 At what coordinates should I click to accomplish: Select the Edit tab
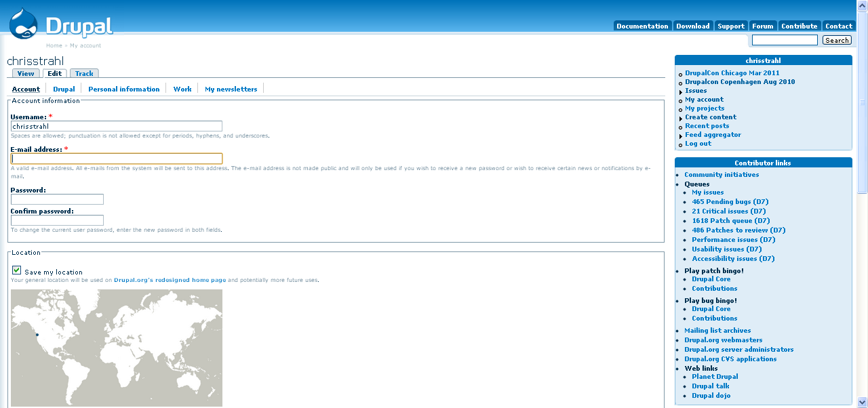click(x=54, y=73)
